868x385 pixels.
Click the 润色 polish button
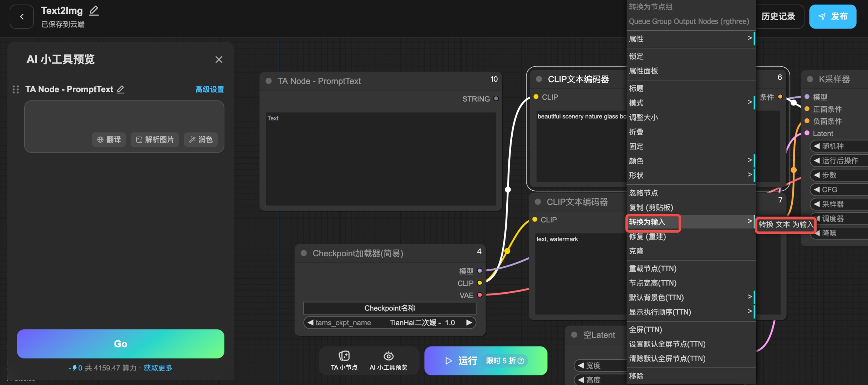(x=200, y=139)
